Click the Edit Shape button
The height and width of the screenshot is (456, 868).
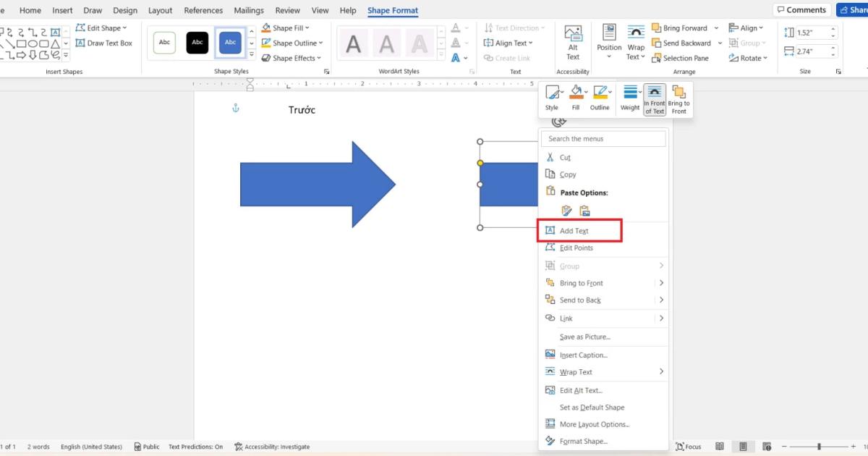point(101,28)
